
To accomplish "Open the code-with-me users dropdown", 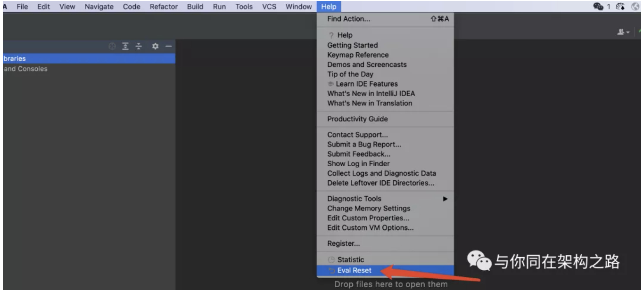I will [624, 32].
